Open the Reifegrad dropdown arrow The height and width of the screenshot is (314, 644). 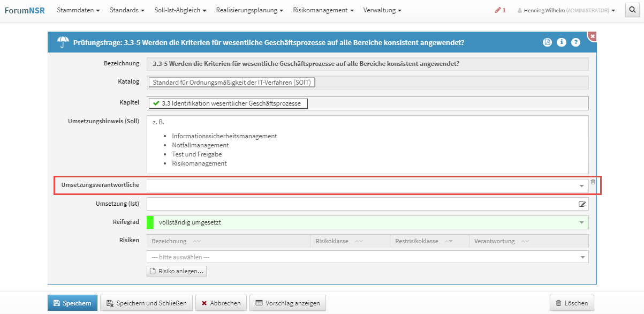(x=582, y=222)
